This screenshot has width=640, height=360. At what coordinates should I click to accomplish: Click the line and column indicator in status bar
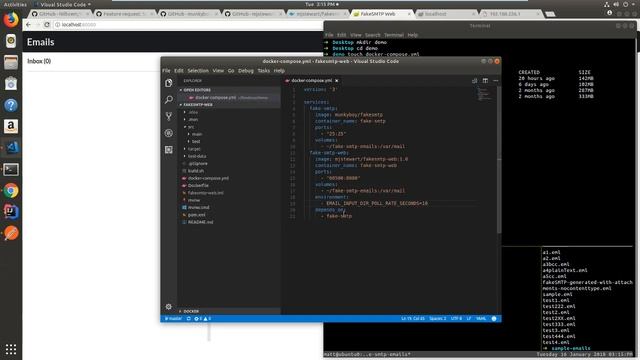(413, 318)
